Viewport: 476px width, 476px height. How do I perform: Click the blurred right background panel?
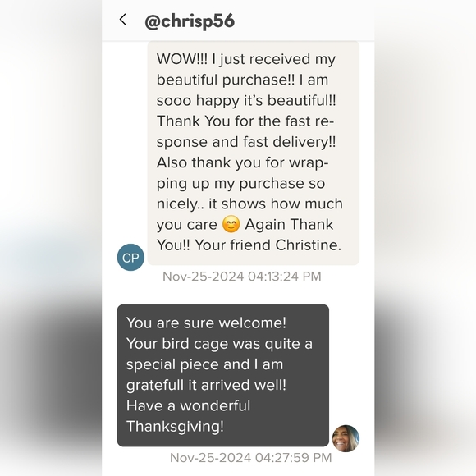[x=425, y=238]
